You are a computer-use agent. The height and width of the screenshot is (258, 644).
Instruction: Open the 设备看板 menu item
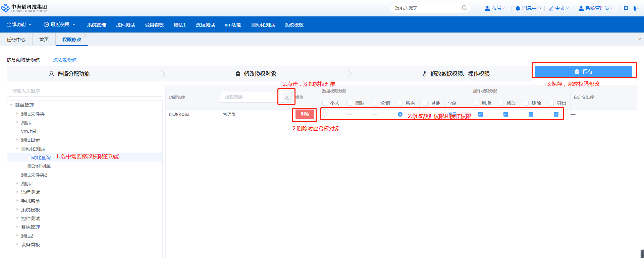(154, 25)
